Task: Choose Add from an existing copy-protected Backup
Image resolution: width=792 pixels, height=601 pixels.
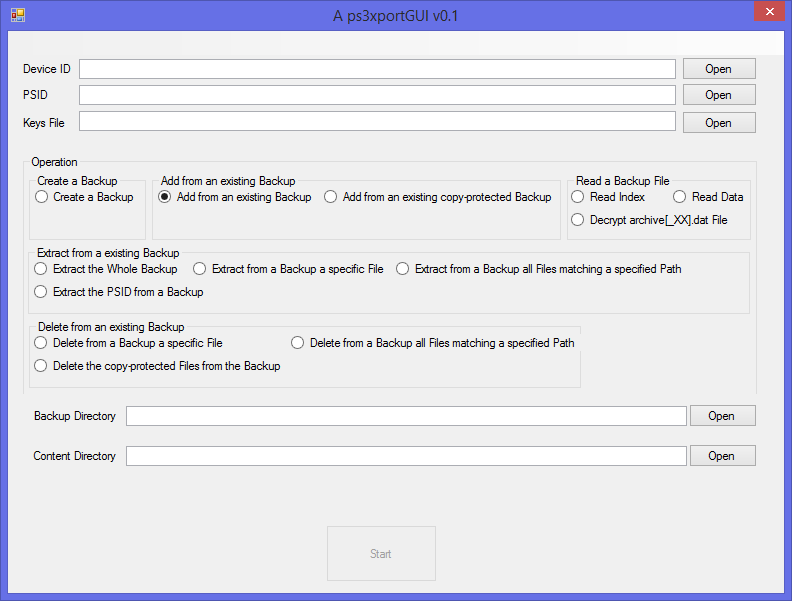Action: pos(331,197)
